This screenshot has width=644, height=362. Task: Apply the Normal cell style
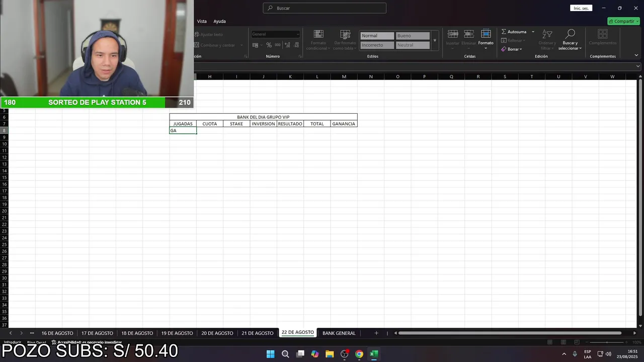pos(377,36)
